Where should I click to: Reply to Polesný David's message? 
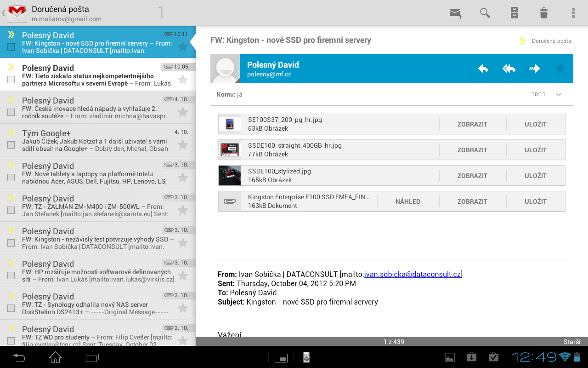pos(483,68)
